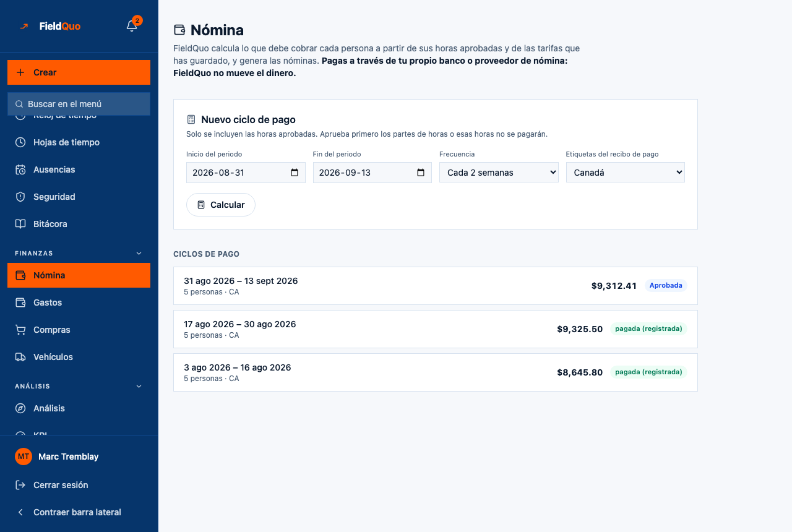Click Fin del periodo date field
Screen dimensions: 792x532
[x=372, y=173]
